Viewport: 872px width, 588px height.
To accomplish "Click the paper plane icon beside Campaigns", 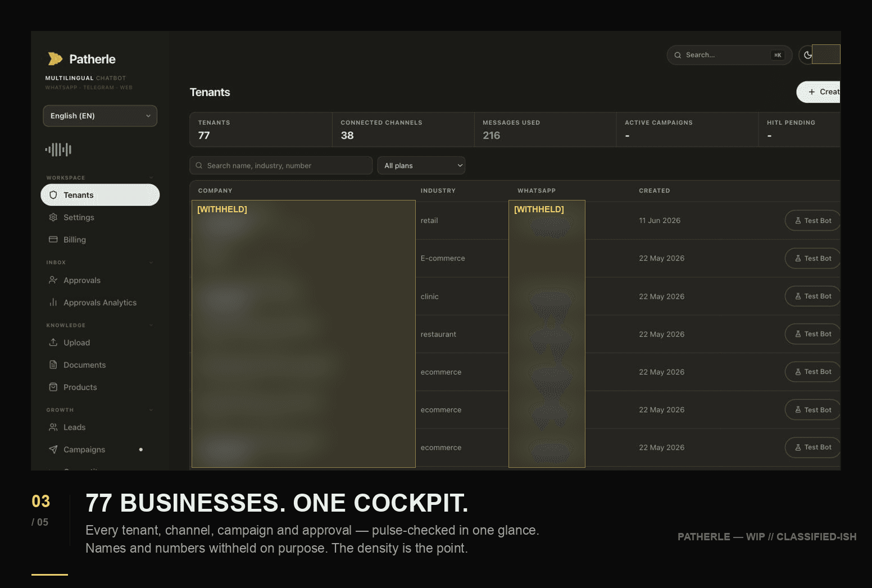I will [x=53, y=449].
